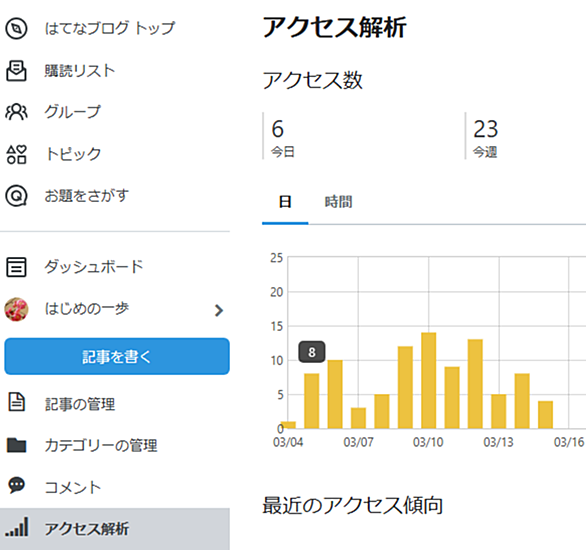This screenshot has height=550, width=586.
Task: Click the 記事の管理 document icon
Action: (x=16, y=402)
